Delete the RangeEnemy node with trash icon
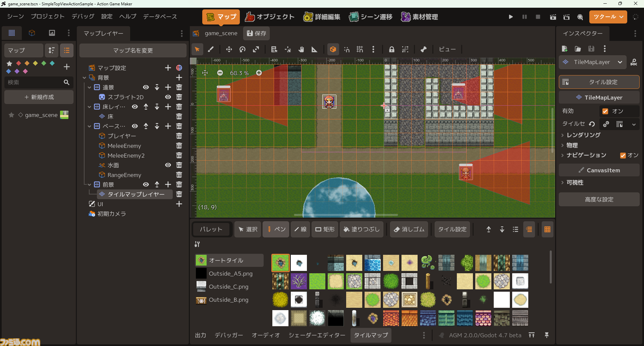644x346 pixels. pos(179,175)
